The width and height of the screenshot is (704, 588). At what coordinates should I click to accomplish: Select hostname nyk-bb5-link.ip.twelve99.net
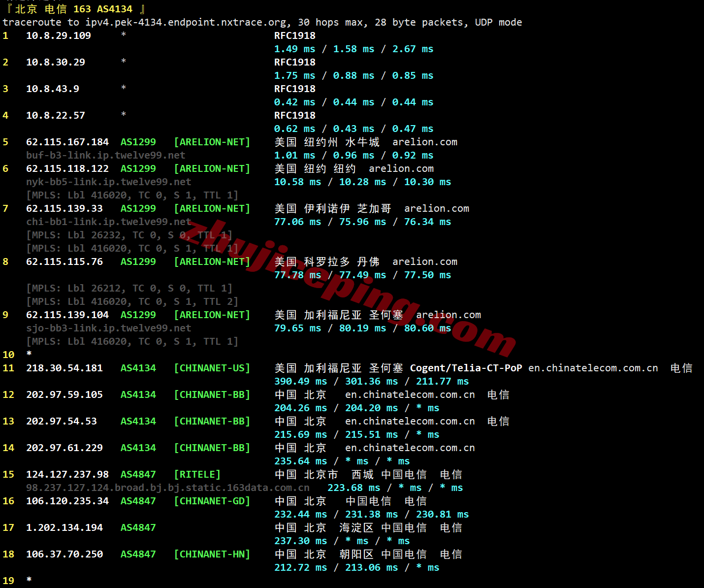coord(109,182)
